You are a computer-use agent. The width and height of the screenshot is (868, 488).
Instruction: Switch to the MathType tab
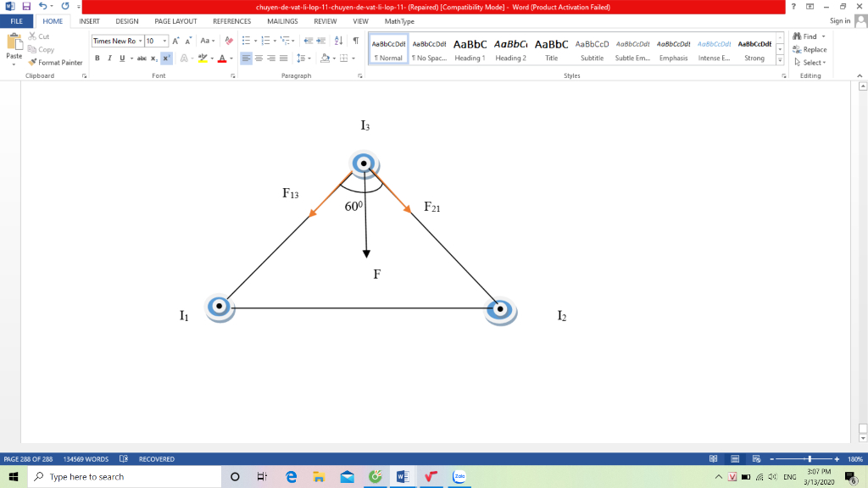[399, 21]
